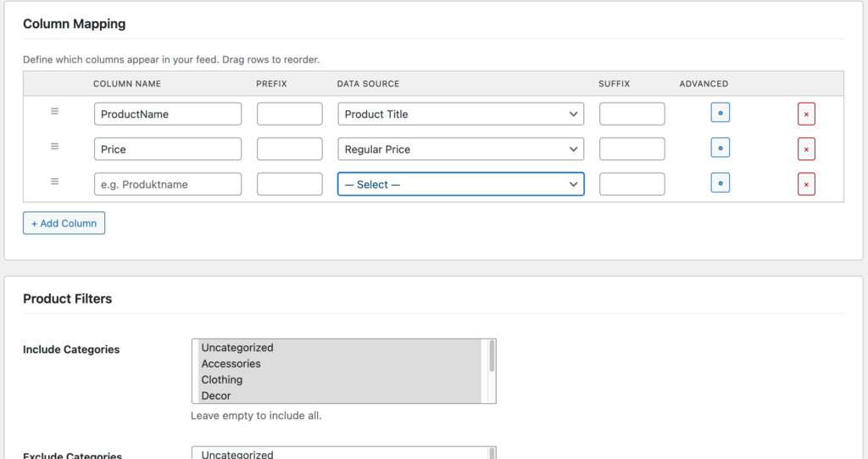
Task: Open advanced settings for empty third row
Action: (720, 183)
